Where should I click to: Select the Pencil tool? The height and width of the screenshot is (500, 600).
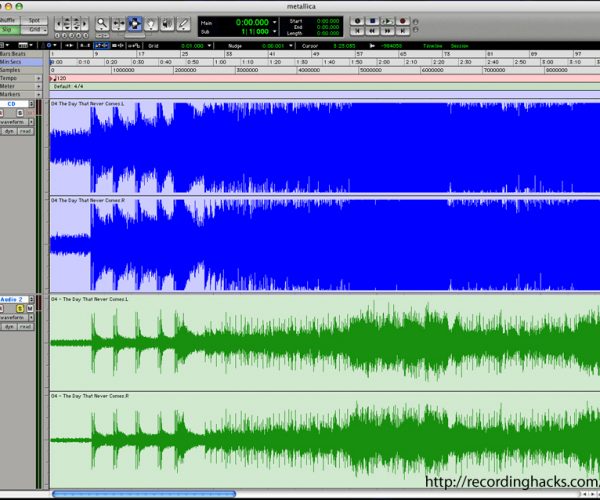point(184,24)
